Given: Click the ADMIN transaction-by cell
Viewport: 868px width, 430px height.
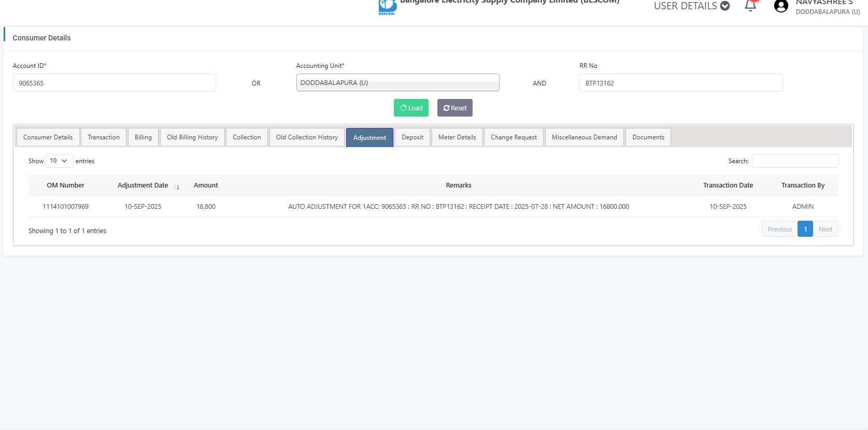Looking at the screenshot, I should pyautogui.click(x=803, y=207).
